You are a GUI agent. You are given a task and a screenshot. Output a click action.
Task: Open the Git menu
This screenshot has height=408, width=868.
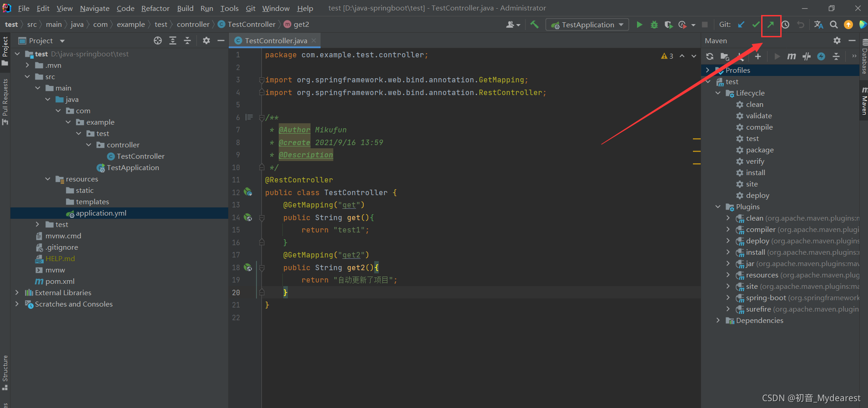click(x=251, y=8)
